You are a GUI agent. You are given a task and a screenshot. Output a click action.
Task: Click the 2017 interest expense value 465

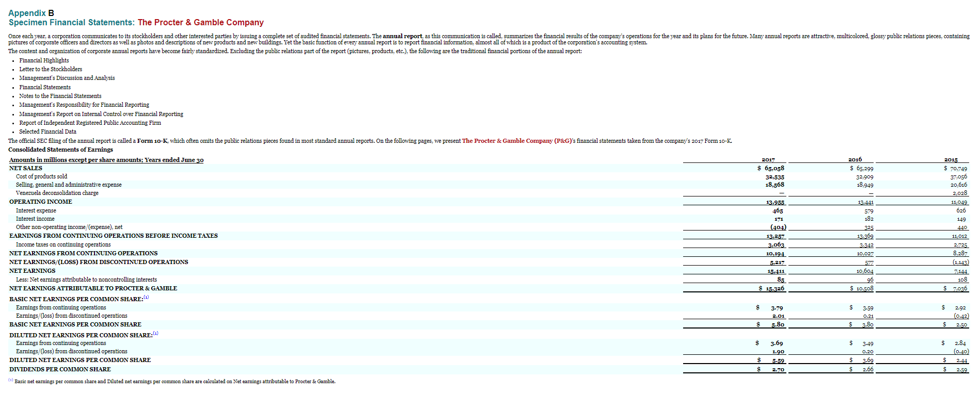(778, 210)
